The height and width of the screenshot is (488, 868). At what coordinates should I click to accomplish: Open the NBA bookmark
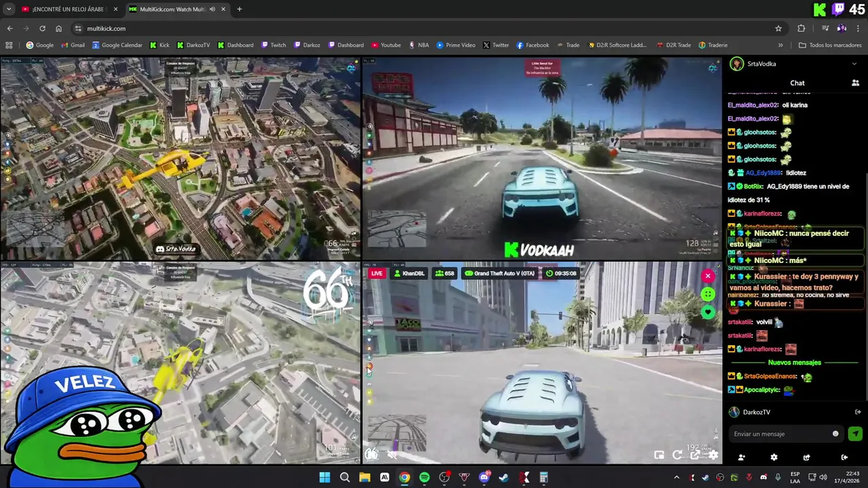pyautogui.click(x=418, y=45)
